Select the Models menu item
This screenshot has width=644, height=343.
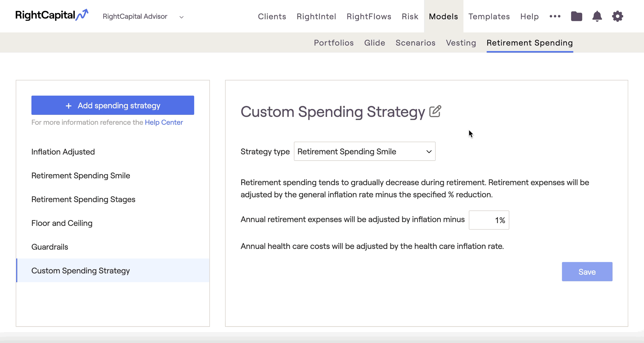[443, 16]
